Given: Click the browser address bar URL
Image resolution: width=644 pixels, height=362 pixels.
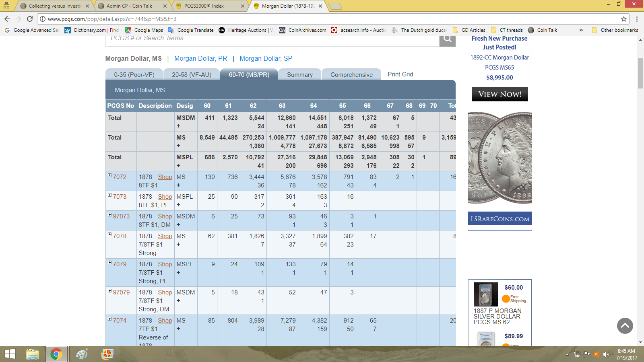Looking at the screenshot, I should point(112,19).
